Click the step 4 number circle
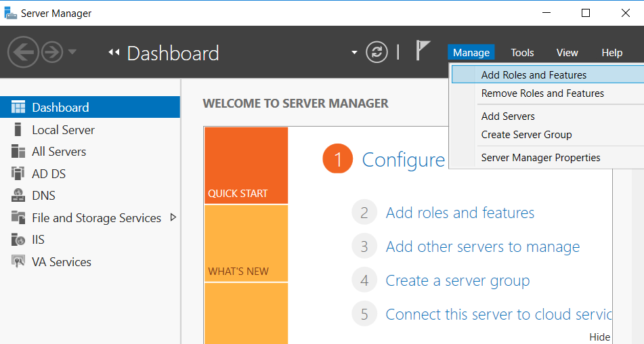Screen dimensions: 644x344 (x=364, y=280)
